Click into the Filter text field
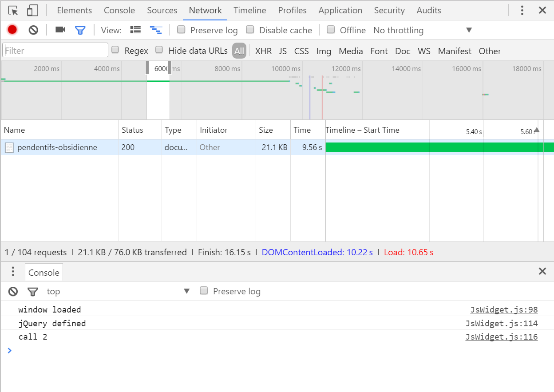 [55, 50]
